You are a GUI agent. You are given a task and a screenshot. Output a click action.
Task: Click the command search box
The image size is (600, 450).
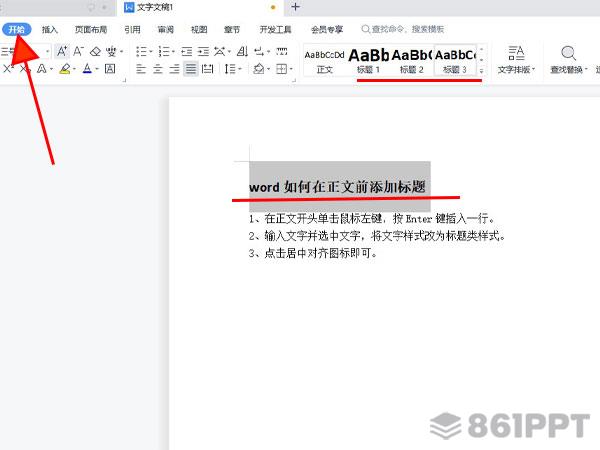(x=403, y=29)
